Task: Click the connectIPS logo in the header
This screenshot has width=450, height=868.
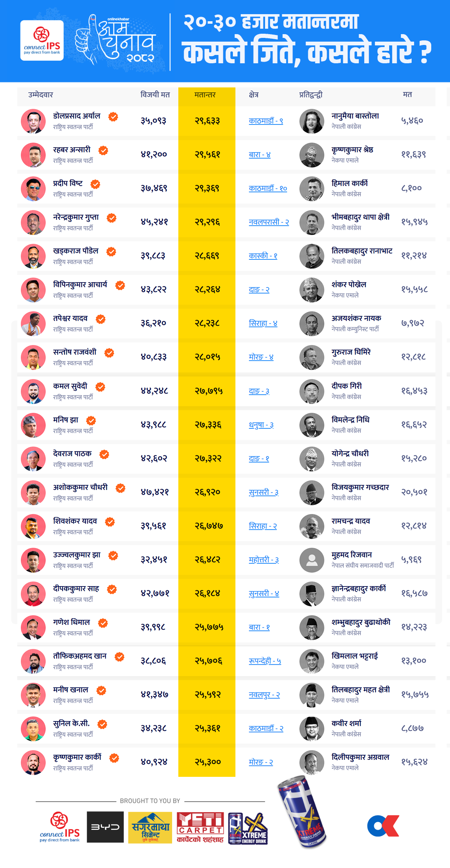Action: [42, 41]
